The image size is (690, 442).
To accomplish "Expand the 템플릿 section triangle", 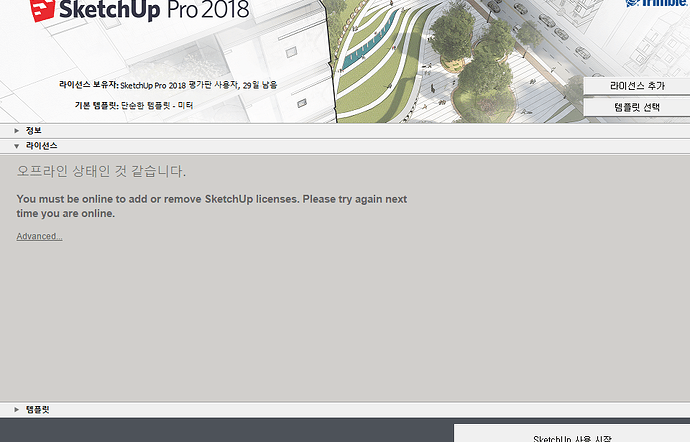I will (16, 410).
